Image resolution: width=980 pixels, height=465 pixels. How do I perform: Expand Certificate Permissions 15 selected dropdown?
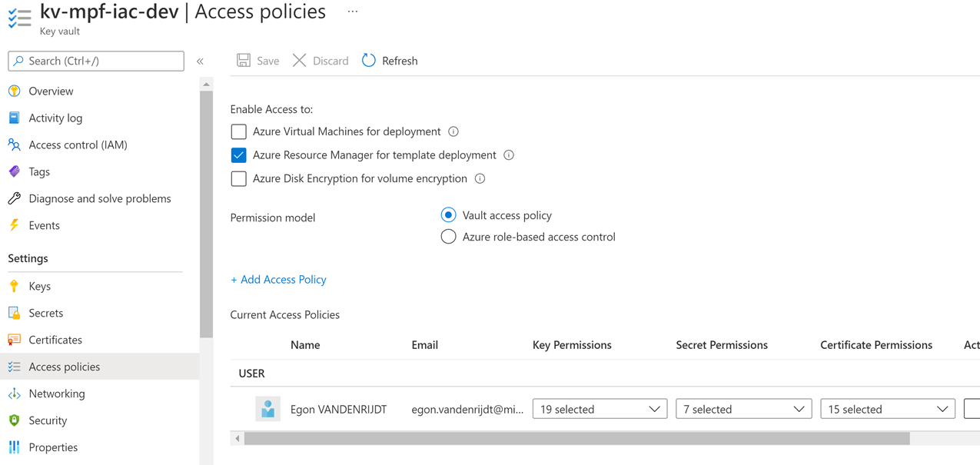tap(888, 410)
